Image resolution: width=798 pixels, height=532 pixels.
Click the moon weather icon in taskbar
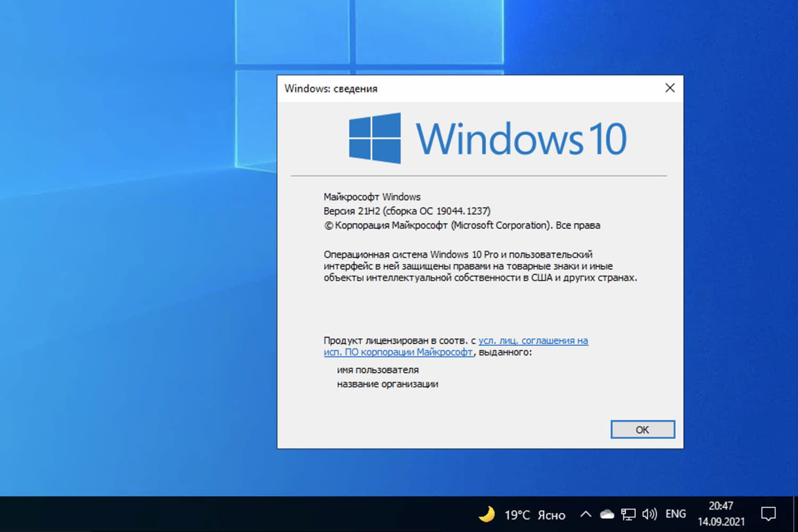click(487, 514)
